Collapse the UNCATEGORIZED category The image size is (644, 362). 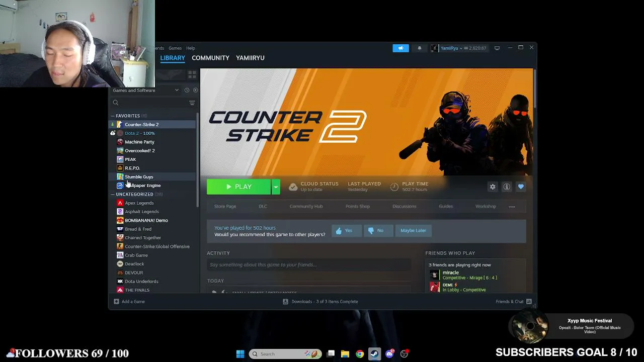(x=113, y=194)
